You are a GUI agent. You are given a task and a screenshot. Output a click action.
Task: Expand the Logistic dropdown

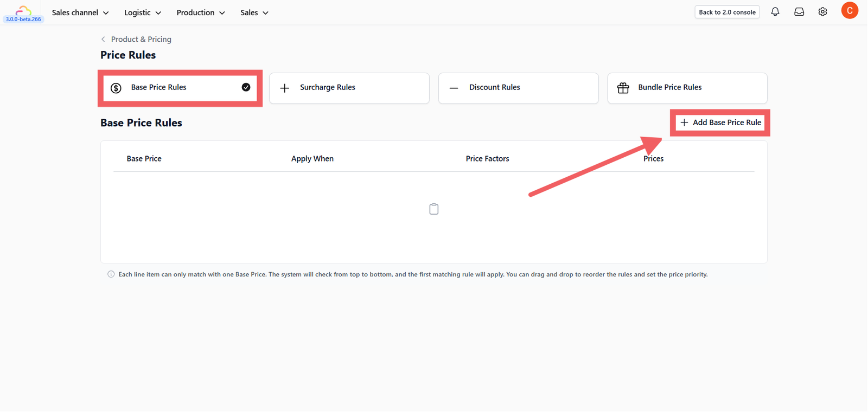tap(143, 12)
